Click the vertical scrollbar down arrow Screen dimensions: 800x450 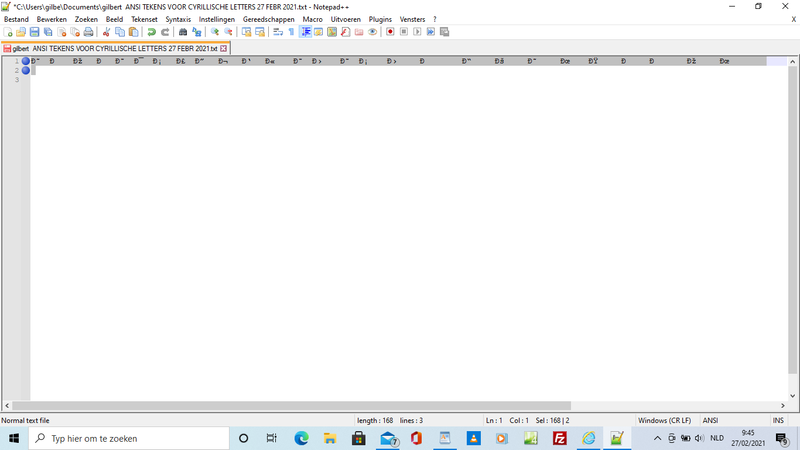coord(792,395)
